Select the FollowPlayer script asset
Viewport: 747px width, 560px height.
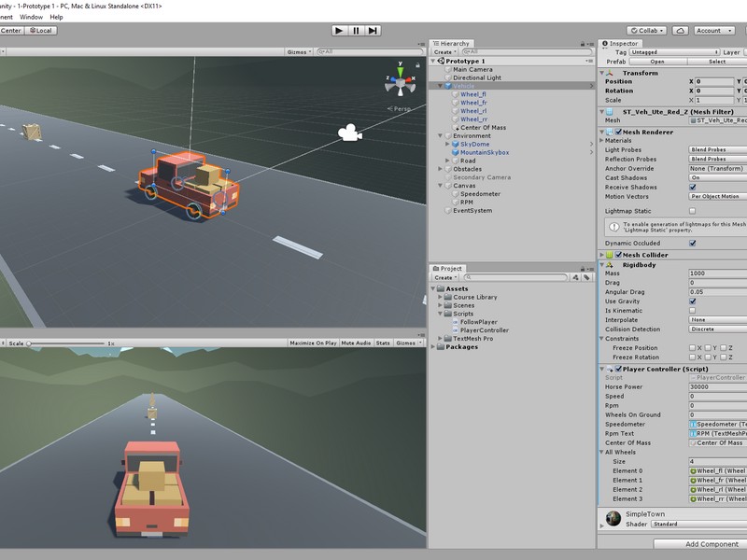479,322
